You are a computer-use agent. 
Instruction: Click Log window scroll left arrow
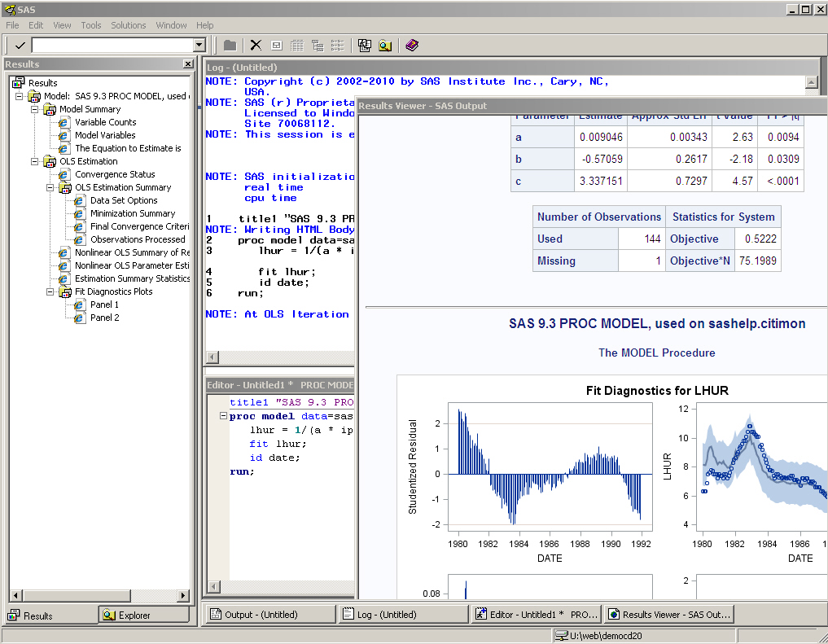pos(212,357)
